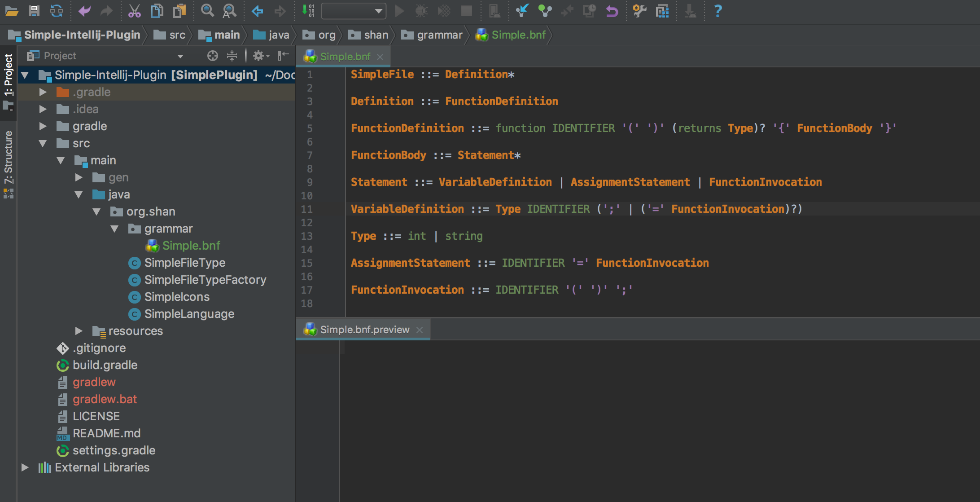Image resolution: width=980 pixels, height=502 pixels.
Task: Click the Paste clipboard toolbar icon
Action: pyautogui.click(x=179, y=11)
